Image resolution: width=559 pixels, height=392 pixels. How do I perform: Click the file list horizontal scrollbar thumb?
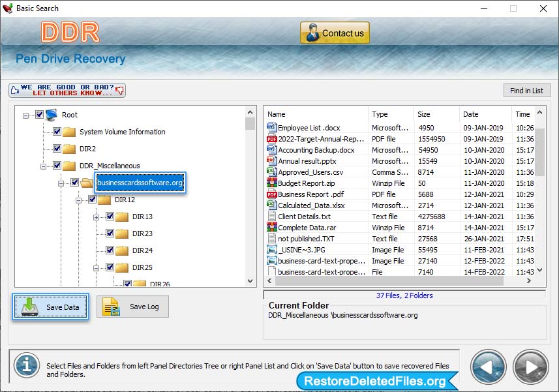[x=389, y=281]
